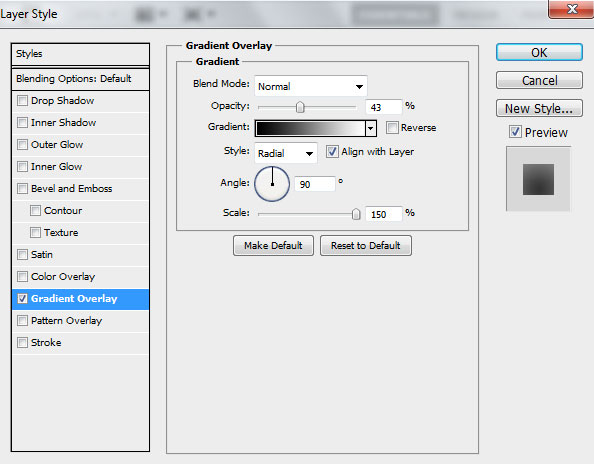Open the Drop Shadow settings row
594x464 pixels.
pyautogui.click(x=80, y=101)
